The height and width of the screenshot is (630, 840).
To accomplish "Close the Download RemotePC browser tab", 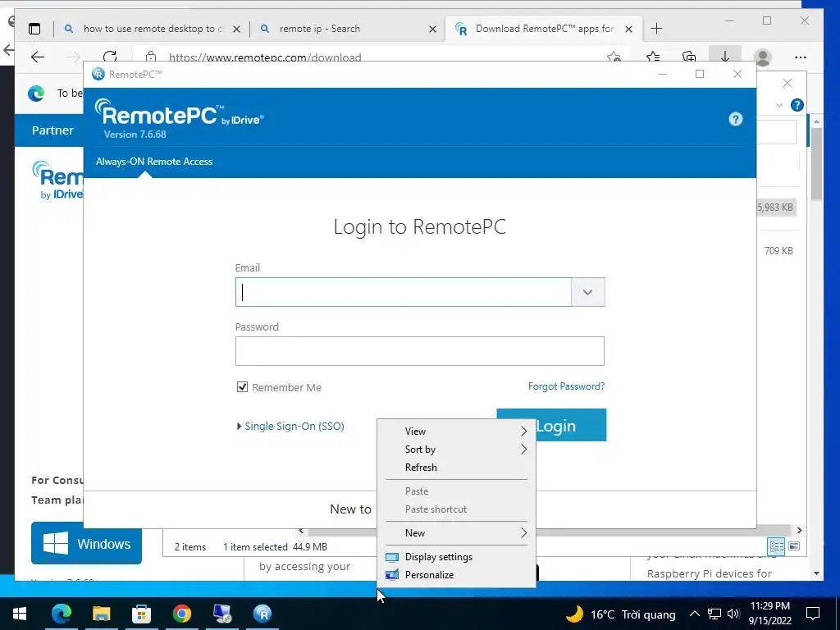I will [629, 29].
